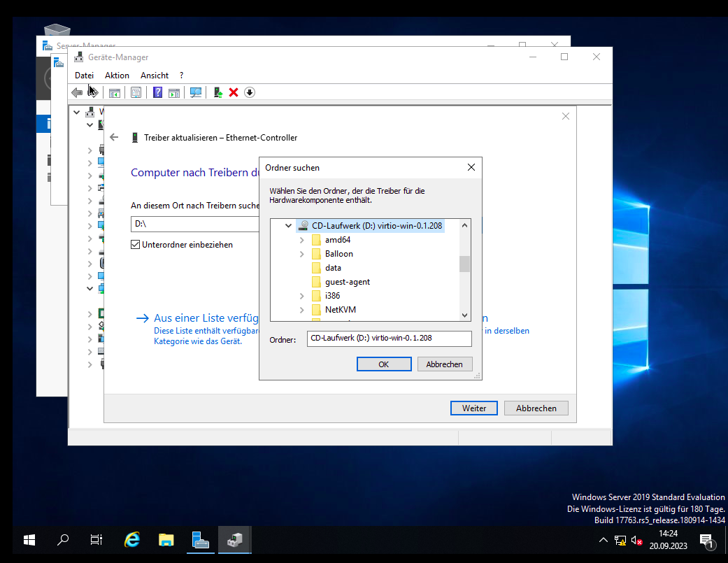This screenshot has width=728, height=563.
Task: Click the Balloon folder icon
Action: coord(316,254)
